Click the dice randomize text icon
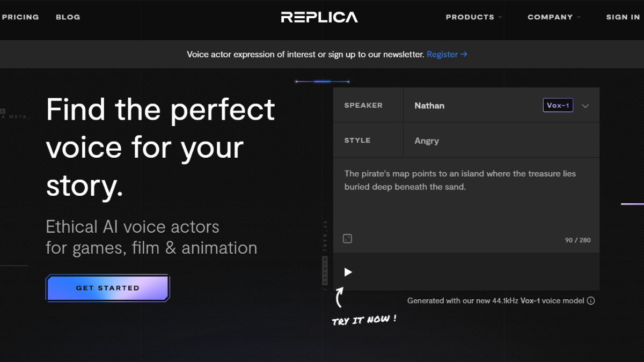Viewport: 644px width, 362px height. point(347,239)
